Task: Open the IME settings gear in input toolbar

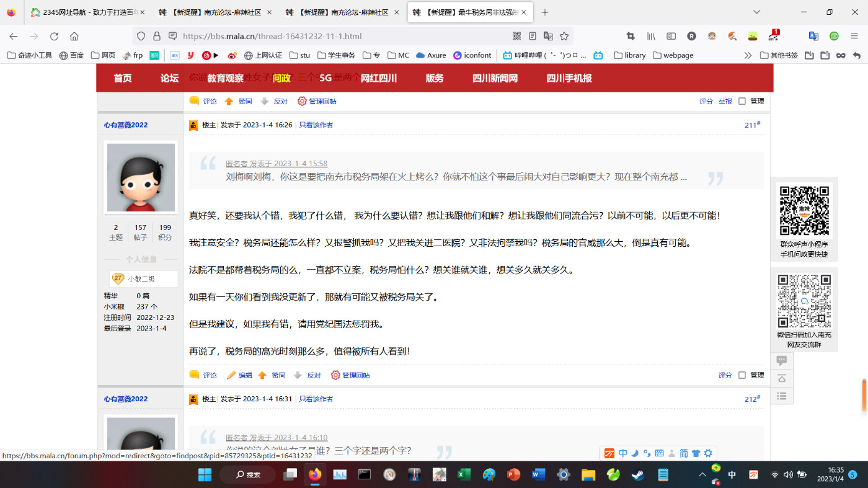Action: point(708,453)
